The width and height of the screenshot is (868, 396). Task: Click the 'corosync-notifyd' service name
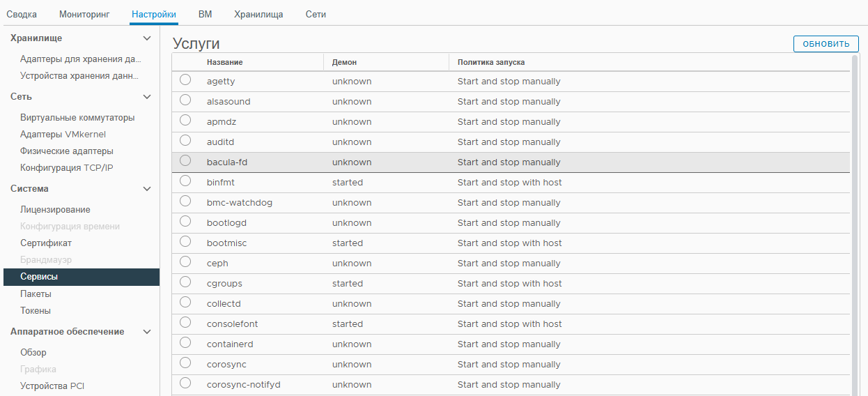[x=244, y=385]
